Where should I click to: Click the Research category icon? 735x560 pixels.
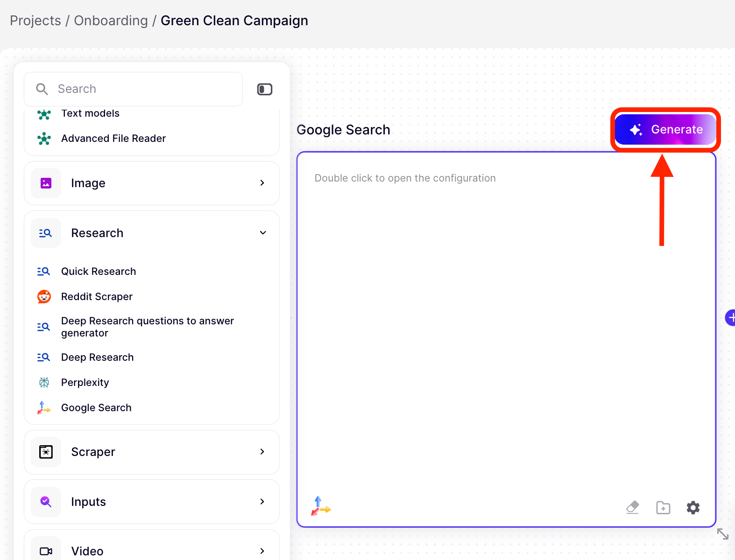coord(46,233)
